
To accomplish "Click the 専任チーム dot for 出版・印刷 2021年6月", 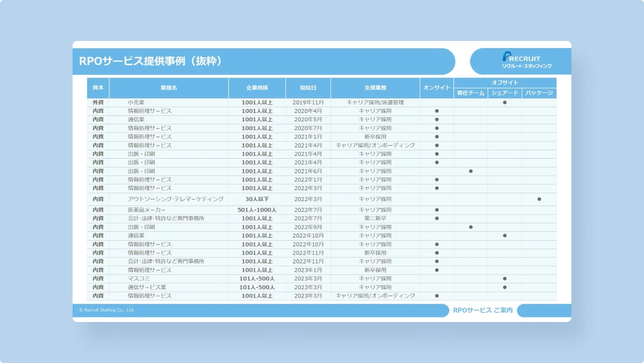I will [x=471, y=170].
